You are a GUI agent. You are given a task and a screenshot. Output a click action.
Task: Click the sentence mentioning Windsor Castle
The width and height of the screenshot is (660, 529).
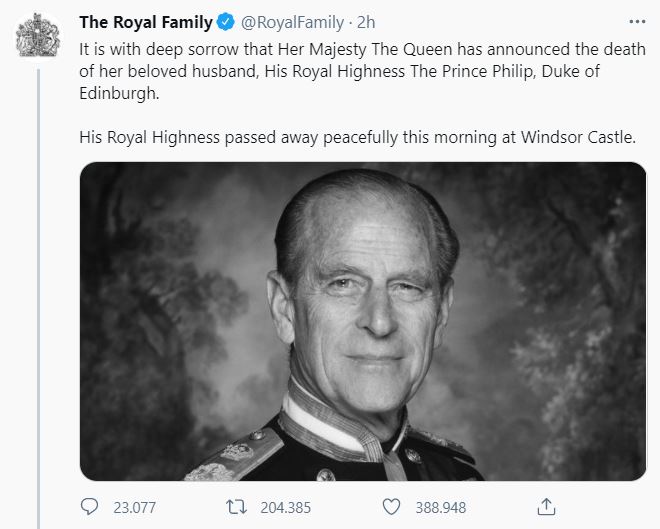click(x=357, y=137)
